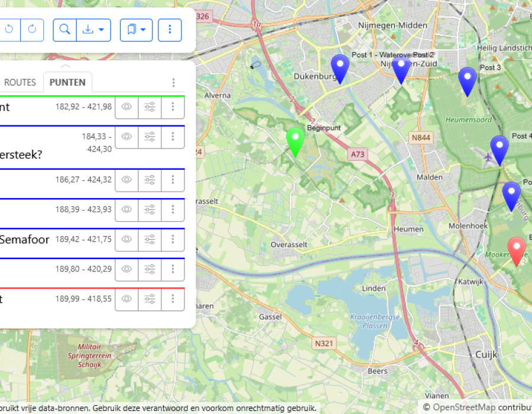
Task: Click the N844 road shield on the map
Action: (x=421, y=137)
